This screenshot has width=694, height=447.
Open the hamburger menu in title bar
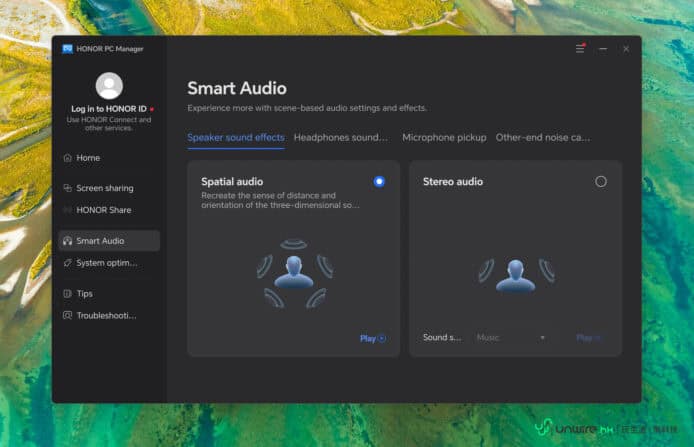tap(580, 48)
